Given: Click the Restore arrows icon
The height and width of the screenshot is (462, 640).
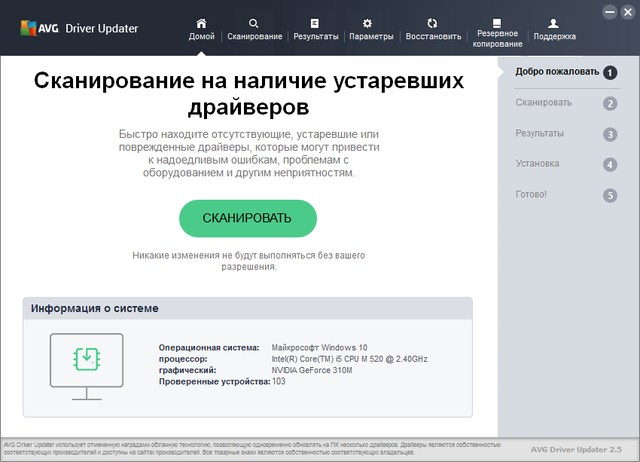Looking at the screenshot, I should 432,22.
